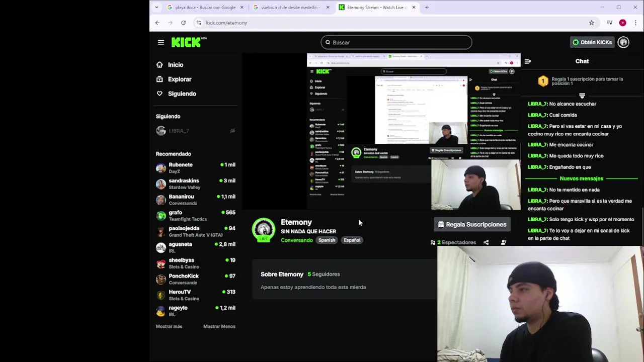Click the share stream icon

pos(486,242)
